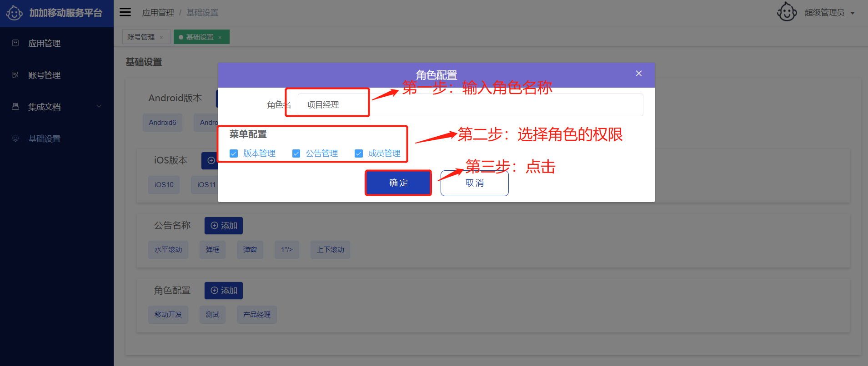The image size is (868, 366).
Task: Select the 基础设置 tab
Action: pyautogui.click(x=199, y=37)
